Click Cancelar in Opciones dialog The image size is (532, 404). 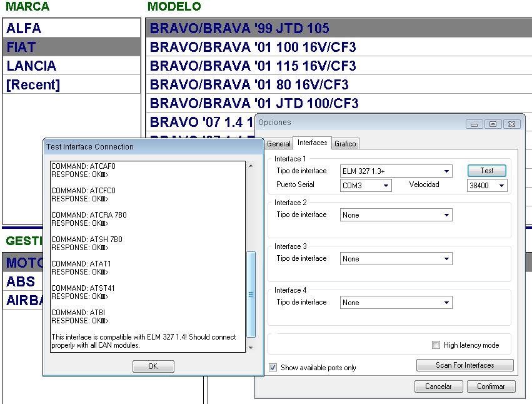tap(438, 386)
